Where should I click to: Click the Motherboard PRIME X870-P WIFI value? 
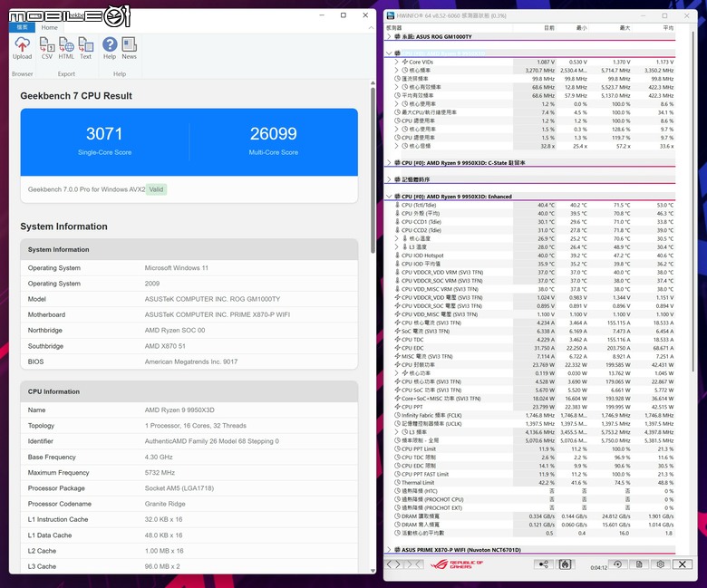pyautogui.click(x=218, y=314)
